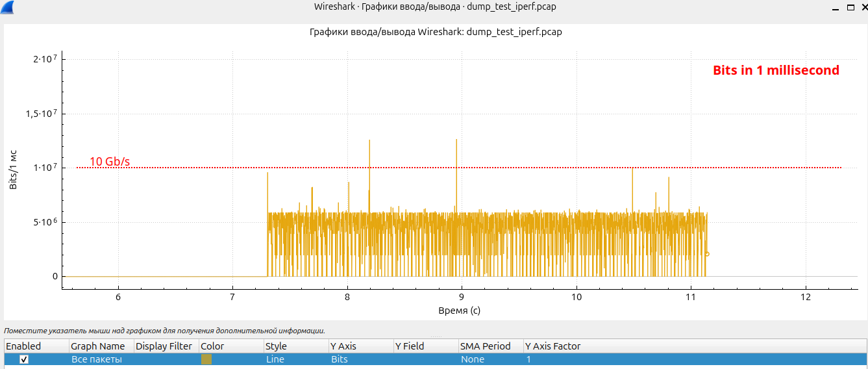The image size is (868, 369).
Task: Click the empty Display Filter cell of Все пакеты
Action: point(166,359)
